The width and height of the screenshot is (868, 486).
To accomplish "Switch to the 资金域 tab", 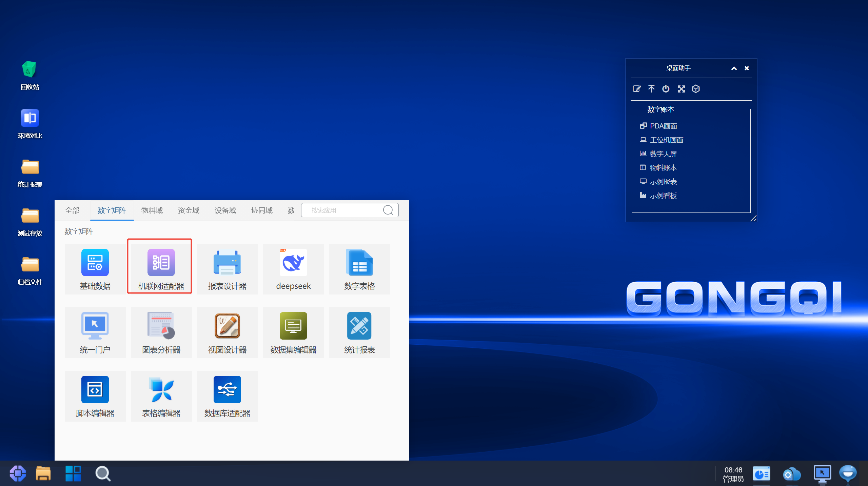I will tap(189, 210).
